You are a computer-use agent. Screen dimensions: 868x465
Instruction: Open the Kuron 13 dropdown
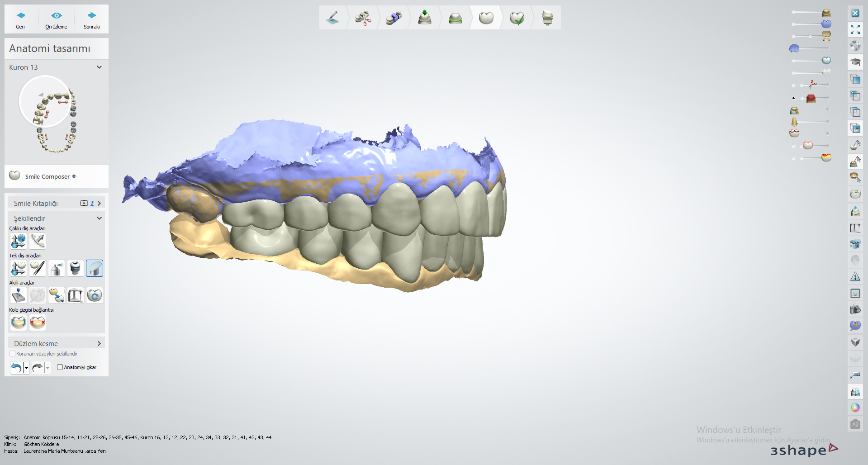99,67
